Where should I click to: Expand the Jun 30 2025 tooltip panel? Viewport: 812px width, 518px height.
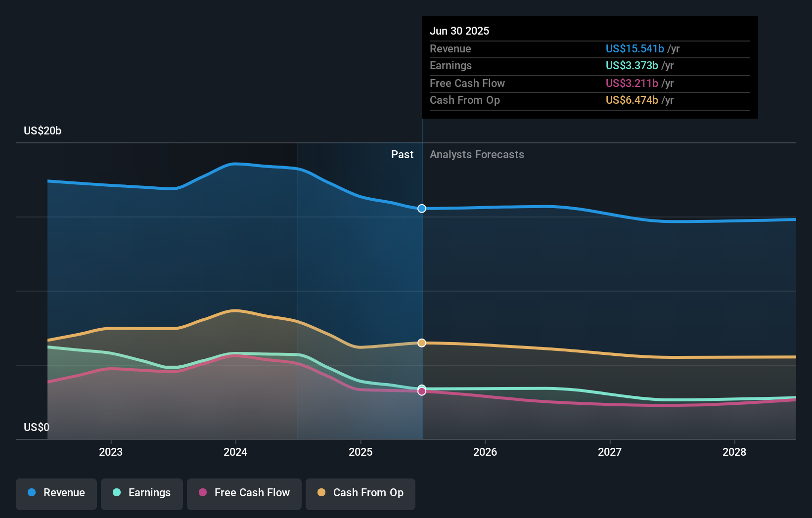click(x=589, y=67)
